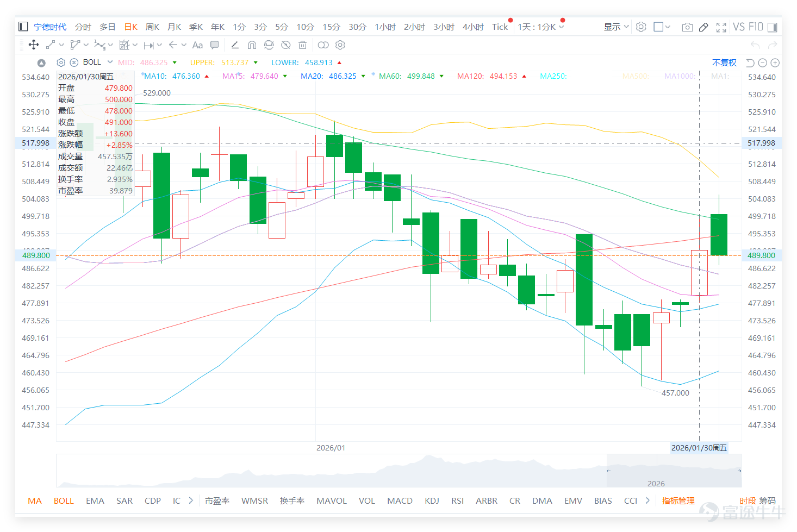Select the range ruler tool
Viewport: 797px width, 532px height.
click(x=149, y=45)
